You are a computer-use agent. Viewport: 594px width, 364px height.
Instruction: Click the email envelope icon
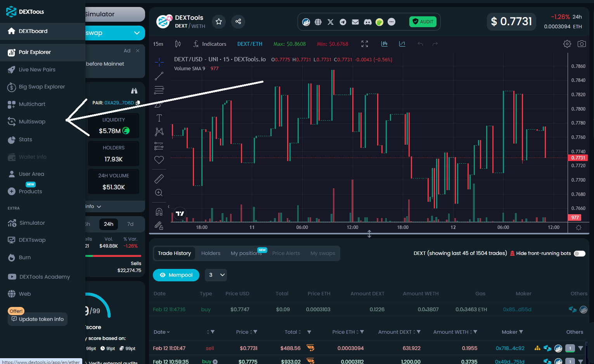click(x=355, y=22)
